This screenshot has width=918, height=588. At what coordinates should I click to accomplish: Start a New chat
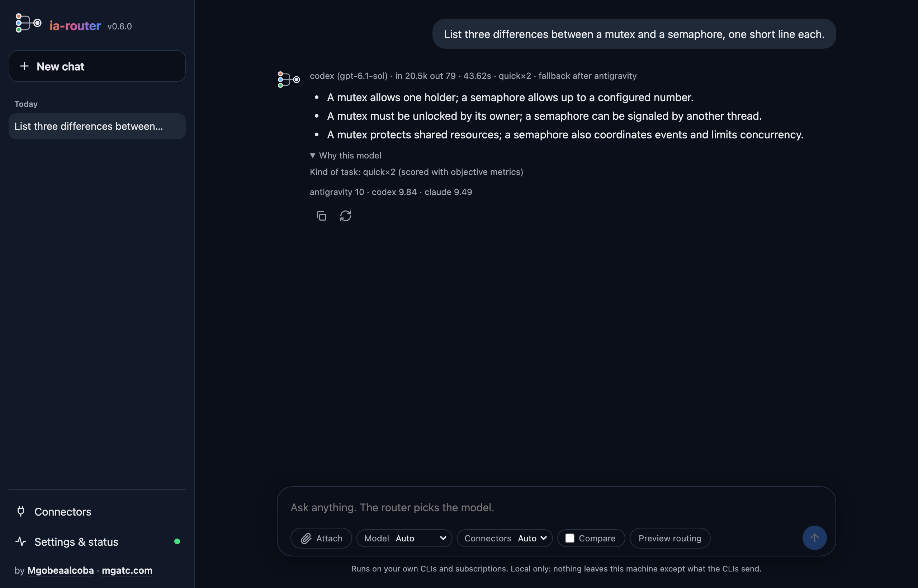pos(97,66)
